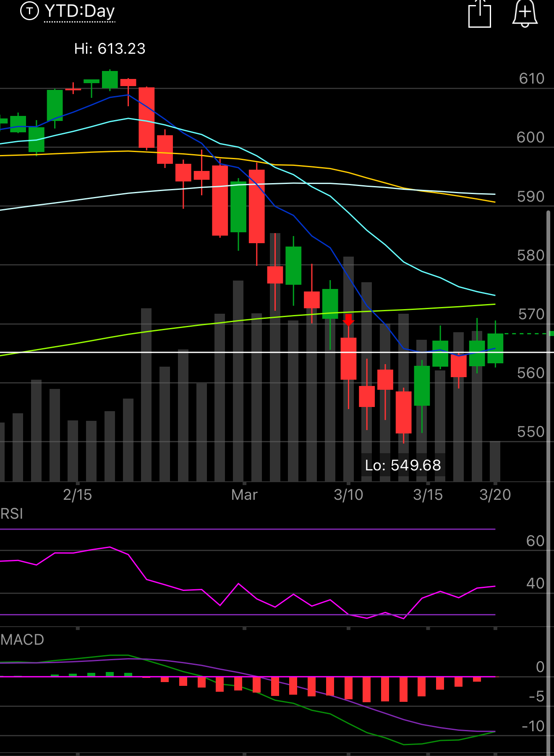Tap the 3/10 date label
This screenshot has width=554, height=756.
[x=348, y=495]
